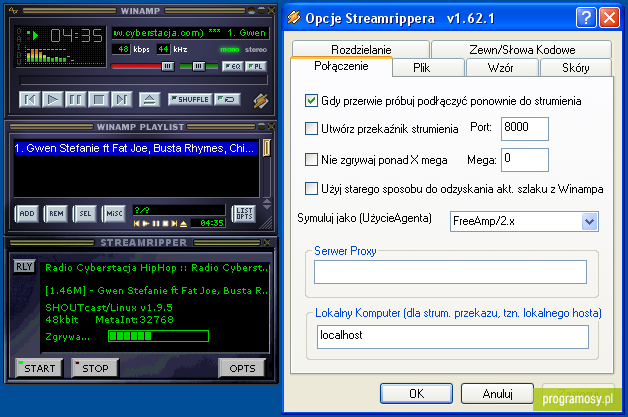This screenshot has width=628, height=417.
Task: Click the Port field showing 8000
Action: click(x=525, y=129)
